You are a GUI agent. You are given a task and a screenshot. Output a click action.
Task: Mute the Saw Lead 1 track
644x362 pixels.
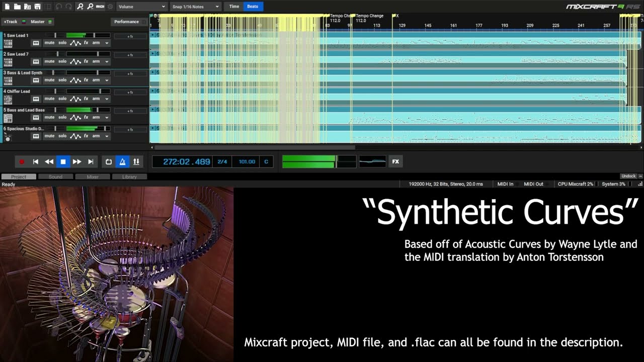click(x=49, y=43)
